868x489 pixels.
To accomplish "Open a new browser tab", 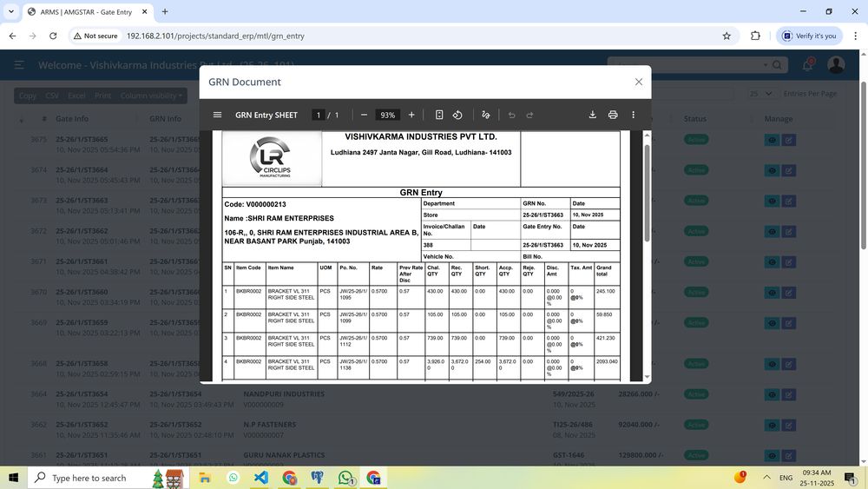I will (165, 11).
